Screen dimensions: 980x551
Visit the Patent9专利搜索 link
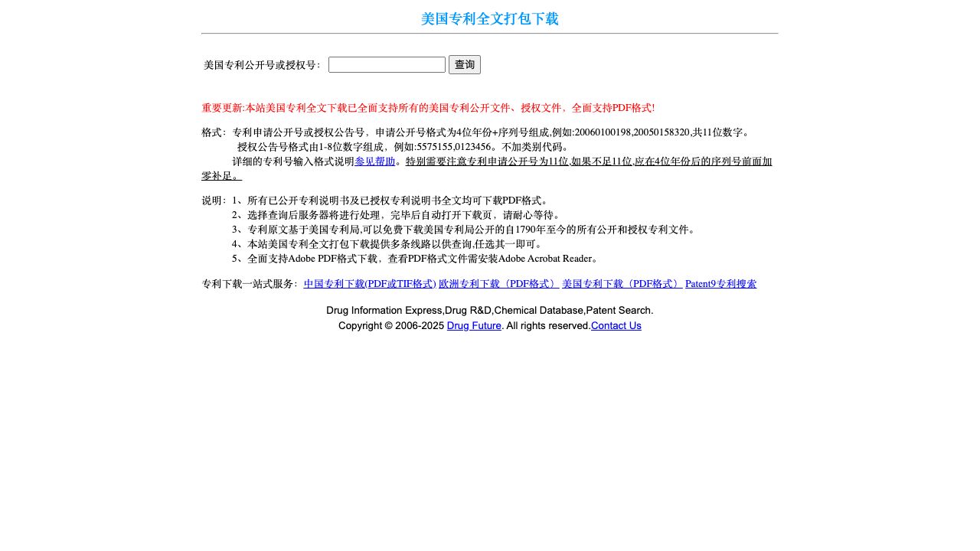(x=720, y=284)
